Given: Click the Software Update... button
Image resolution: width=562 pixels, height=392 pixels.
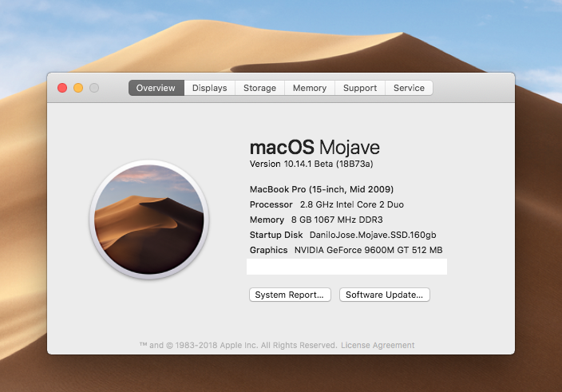Looking at the screenshot, I should [384, 295].
